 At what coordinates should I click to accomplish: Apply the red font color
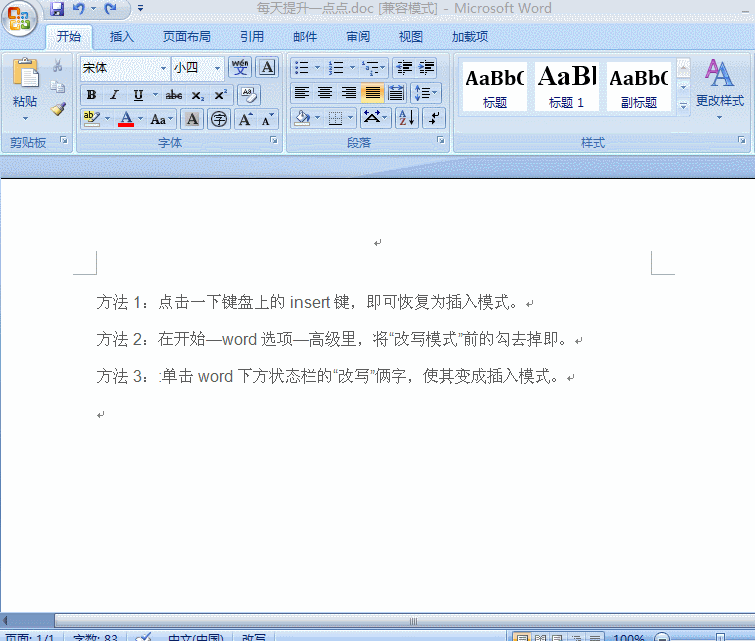pos(126,118)
